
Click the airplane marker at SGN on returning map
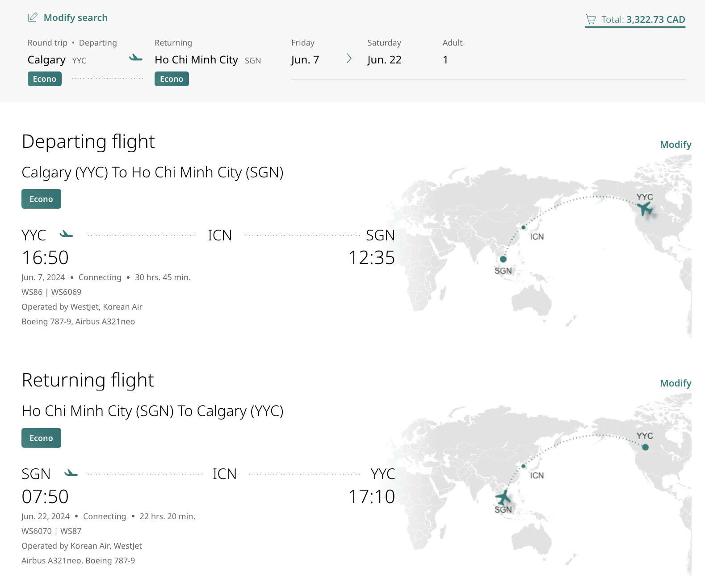pos(504,497)
